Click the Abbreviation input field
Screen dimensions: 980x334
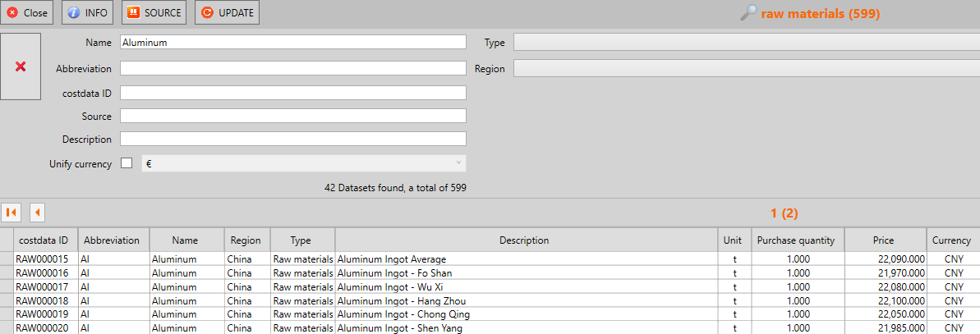coord(293,68)
